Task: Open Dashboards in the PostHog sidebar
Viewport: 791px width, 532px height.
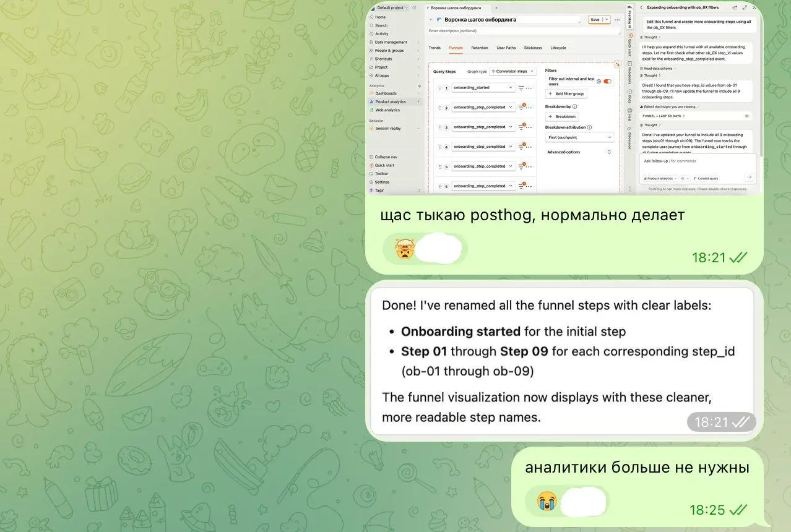Action: point(386,93)
